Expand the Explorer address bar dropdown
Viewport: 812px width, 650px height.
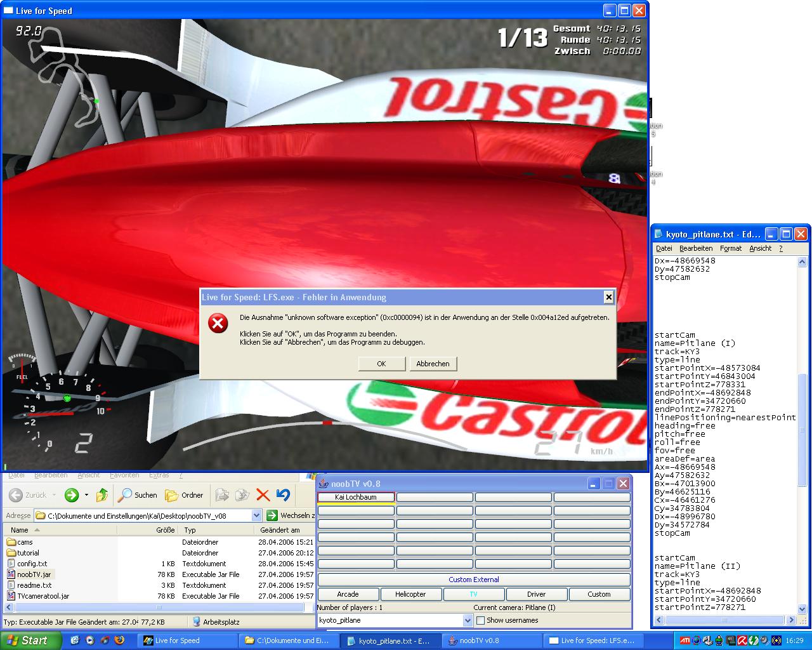coord(256,515)
